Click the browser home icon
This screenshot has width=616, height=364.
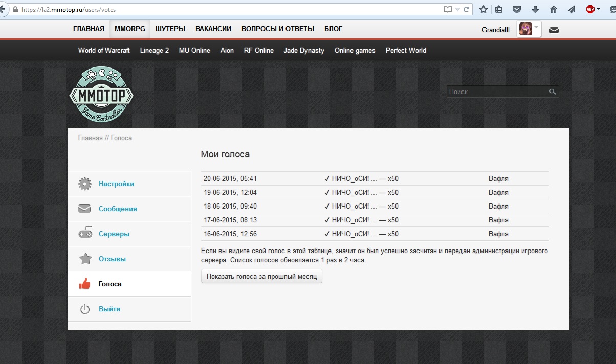click(553, 9)
